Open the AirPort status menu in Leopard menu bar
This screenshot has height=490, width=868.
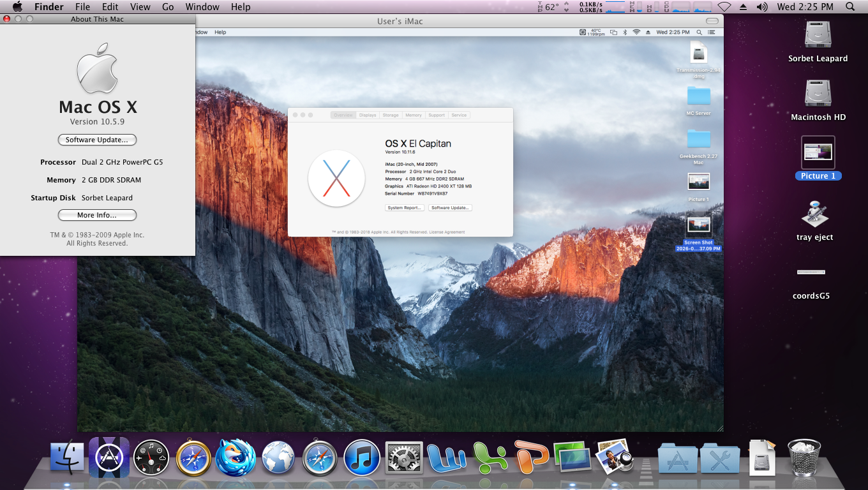point(724,7)
